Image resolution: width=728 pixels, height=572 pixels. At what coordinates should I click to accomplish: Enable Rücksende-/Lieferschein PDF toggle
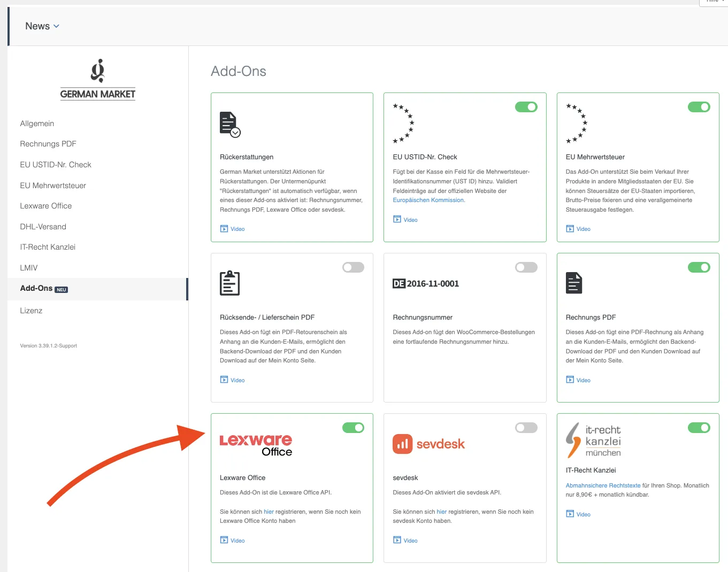tap(353, 267)
